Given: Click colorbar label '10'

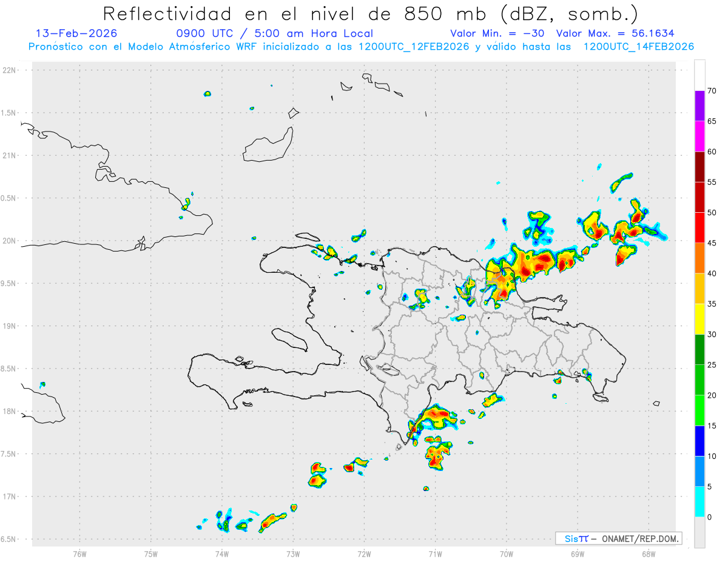Looking at the screenshot, I should (x=712, y=456).
